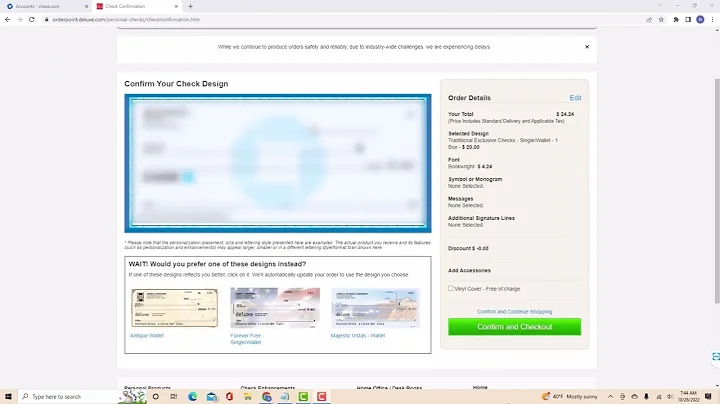The image size is (720, 404).
Task: Open the weather widget showing 40°F
Action: (569, 396)
